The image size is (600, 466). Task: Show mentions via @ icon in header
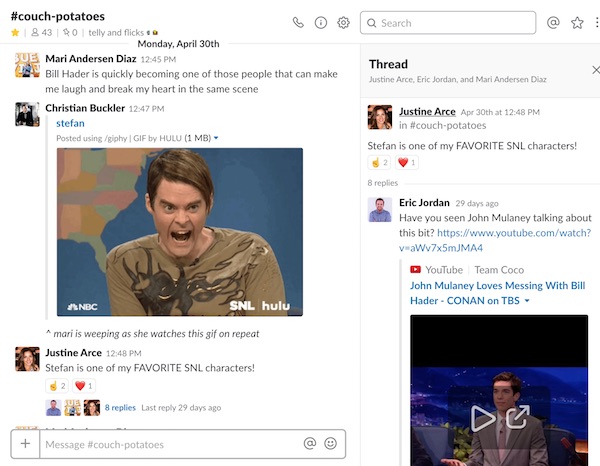click(x=553, y=22)
